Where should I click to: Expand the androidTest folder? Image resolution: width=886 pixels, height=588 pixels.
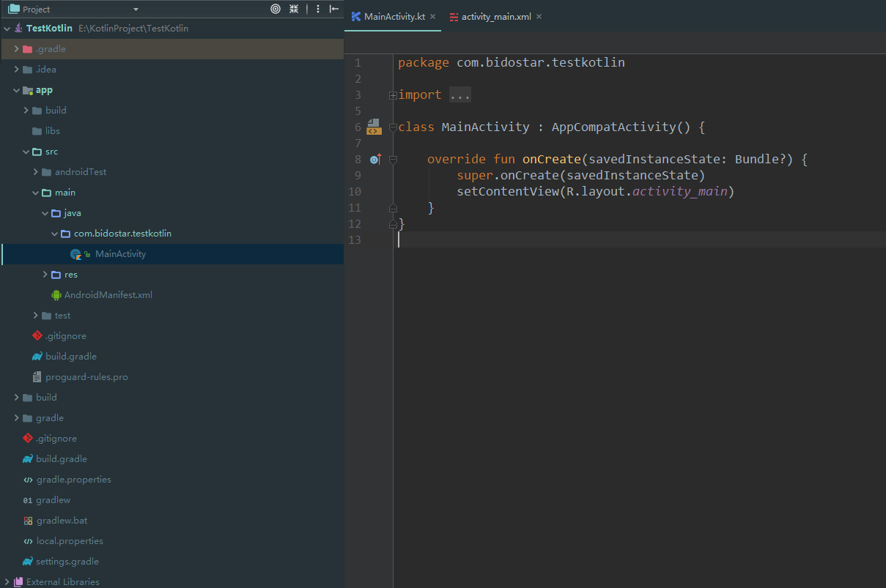coord(36,172)
